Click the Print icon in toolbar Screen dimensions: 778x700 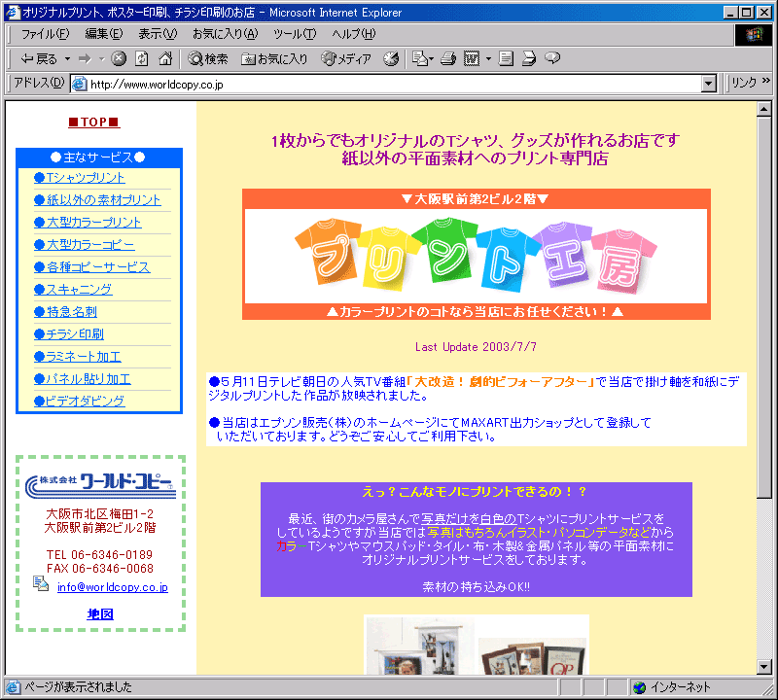(448, 58)
